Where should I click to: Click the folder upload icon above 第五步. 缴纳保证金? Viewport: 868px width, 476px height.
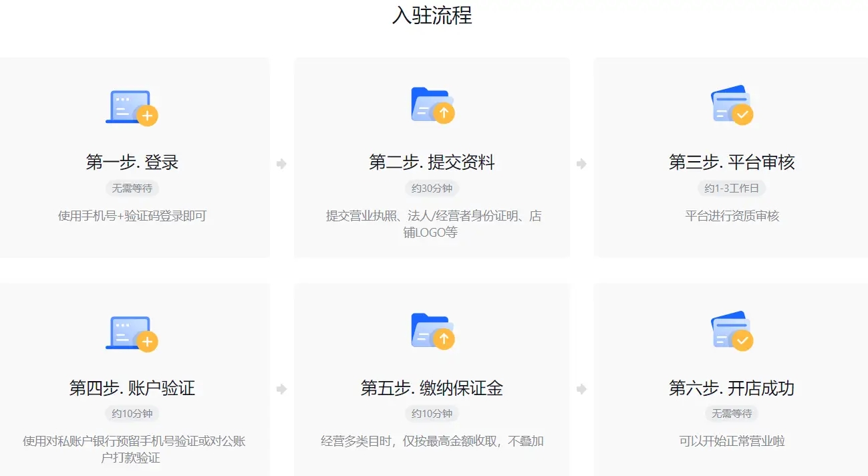432,331
